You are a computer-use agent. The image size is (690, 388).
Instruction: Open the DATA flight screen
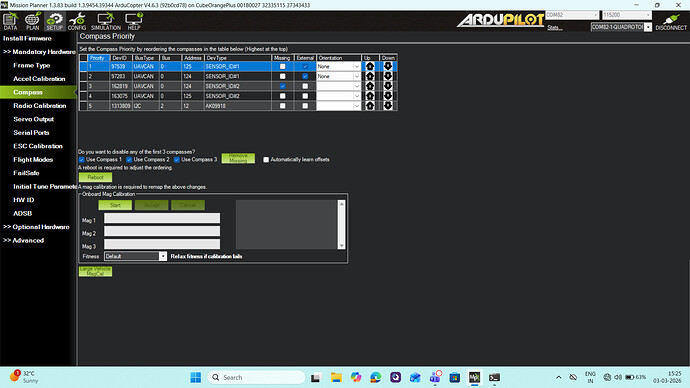(x=10, y=21)
